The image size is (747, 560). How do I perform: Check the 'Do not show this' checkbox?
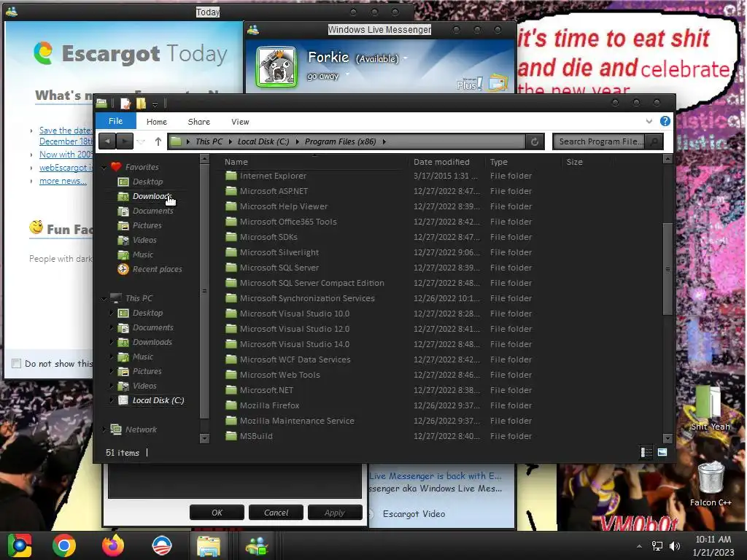click(17, 363)
